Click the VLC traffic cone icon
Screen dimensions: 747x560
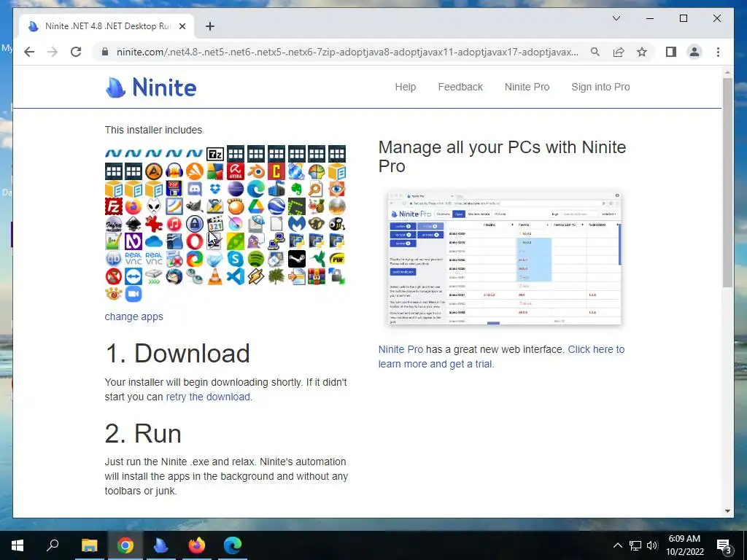click(215, 276)
